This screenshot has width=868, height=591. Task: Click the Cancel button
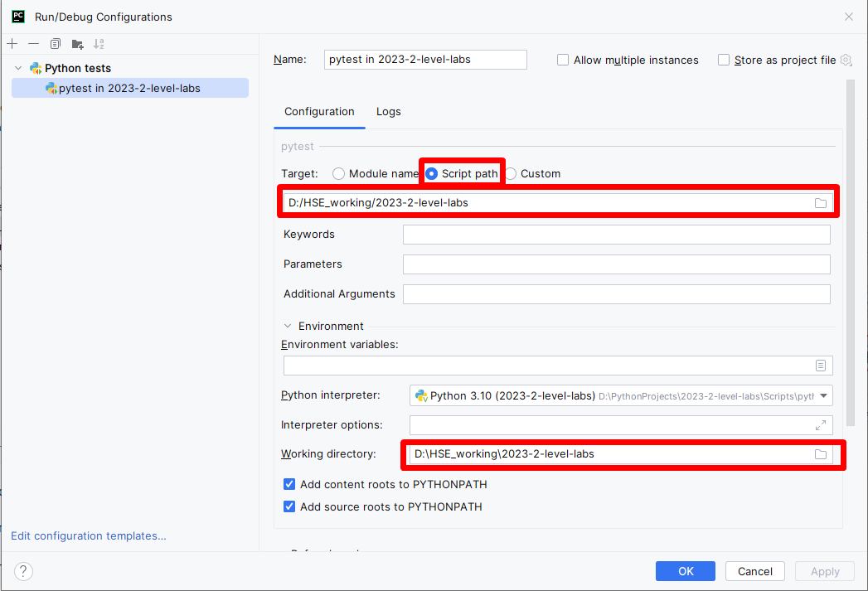coord(755,571)
